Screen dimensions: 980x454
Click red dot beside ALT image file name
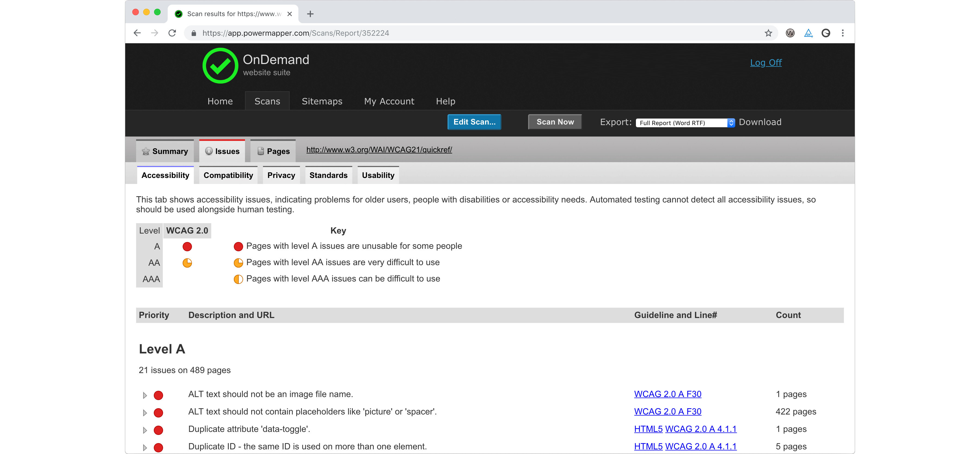pyautogui.click(x=158, y=395)
